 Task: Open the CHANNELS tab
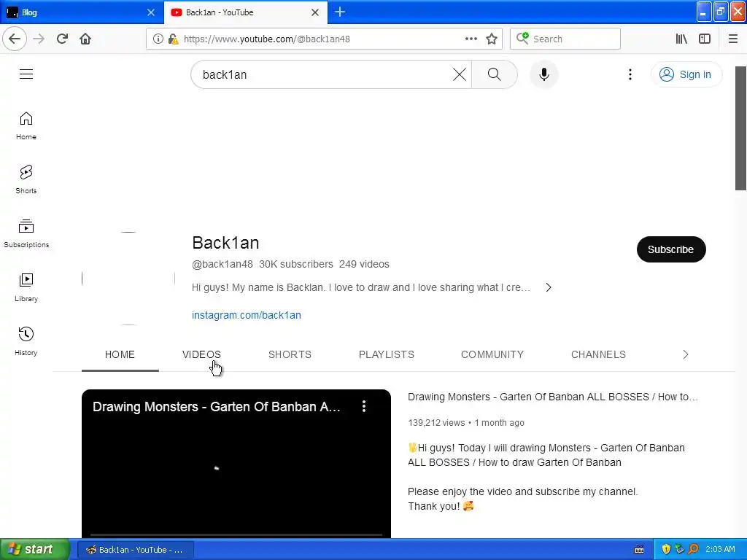(x=598, y=355)
